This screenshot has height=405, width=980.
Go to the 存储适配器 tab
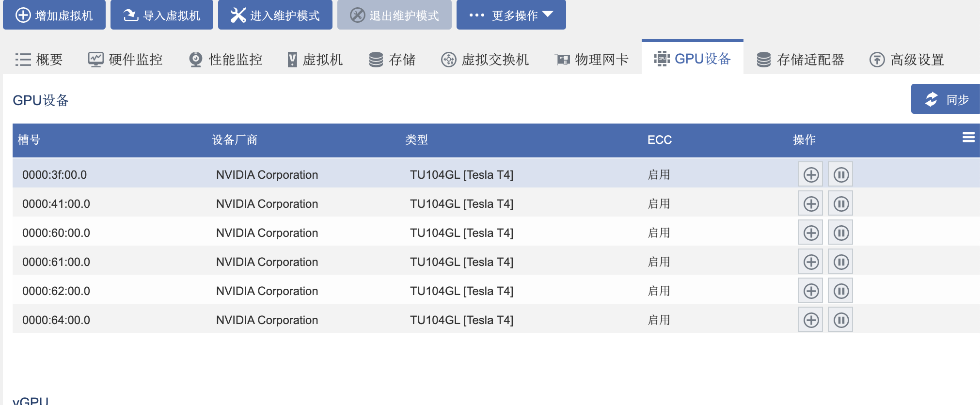click(801, 60)
